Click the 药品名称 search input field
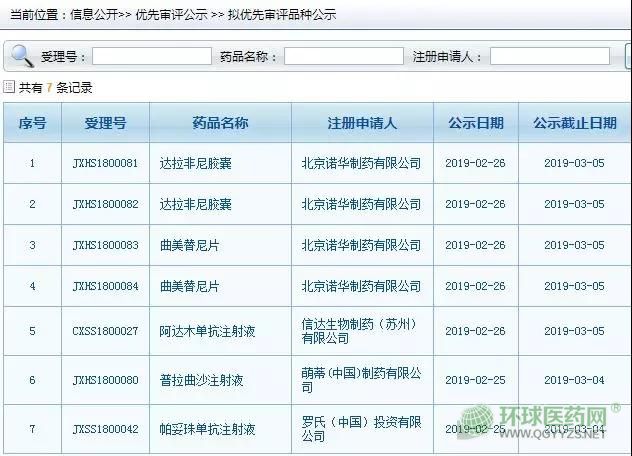The image size is (632, 456). point(343,57)
